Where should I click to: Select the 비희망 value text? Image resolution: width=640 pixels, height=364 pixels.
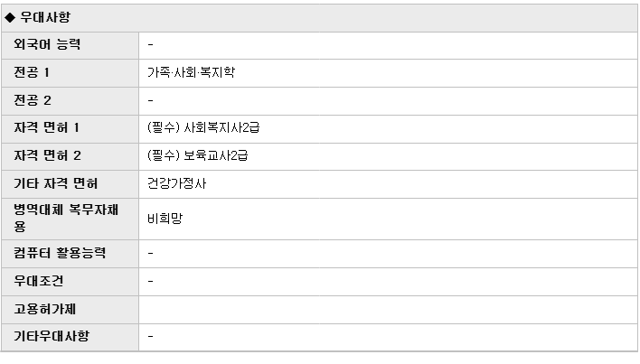point(165,219)
